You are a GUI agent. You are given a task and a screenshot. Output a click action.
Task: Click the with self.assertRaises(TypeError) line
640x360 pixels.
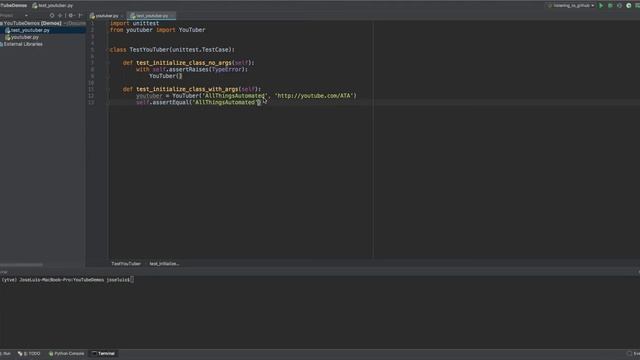192,69
